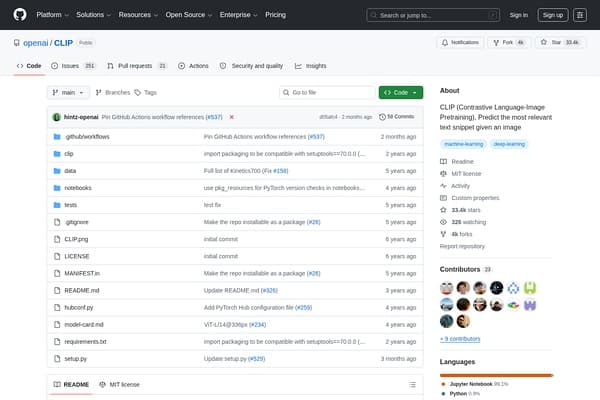This screenshot has width=600, height=400.
Task: Open the model-card.md file
Action: point(84,325)
